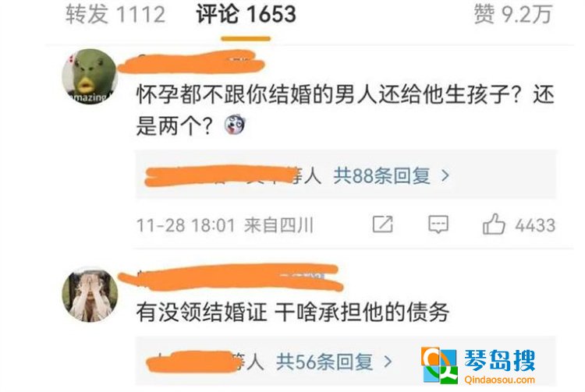Open the Qindaosou.com watermark link
Screen dimensions: 585x392
pos(499,380)
